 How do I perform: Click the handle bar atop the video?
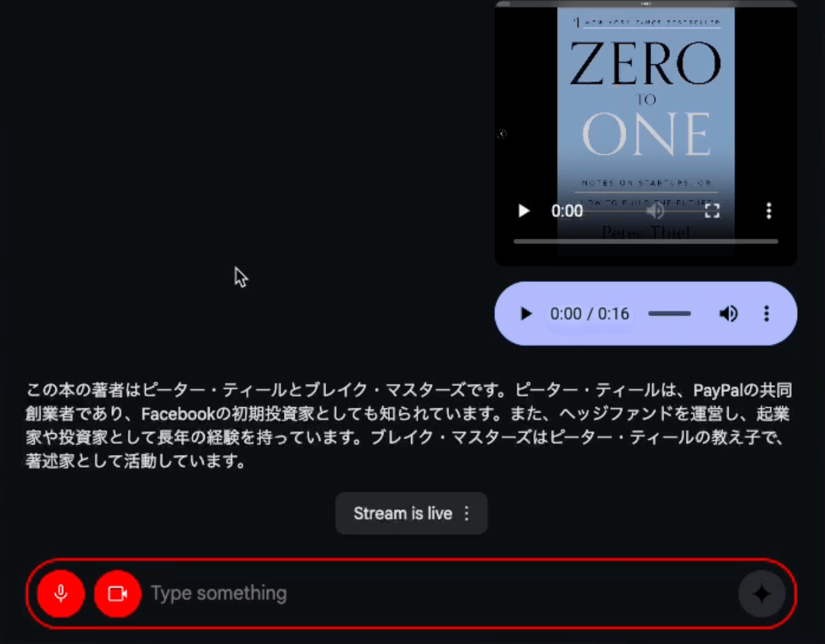coord(646,3)
